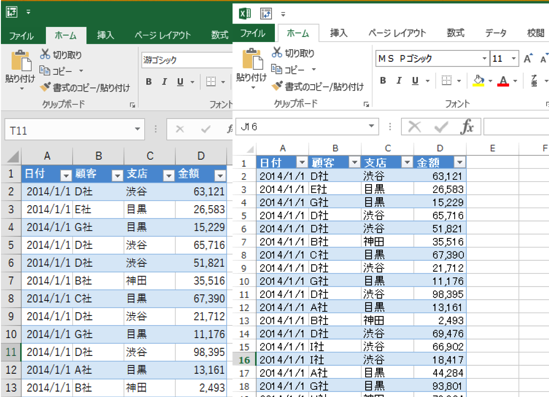Click Insert Function fx in right window
549x397 pixels.
pos(467,127)
